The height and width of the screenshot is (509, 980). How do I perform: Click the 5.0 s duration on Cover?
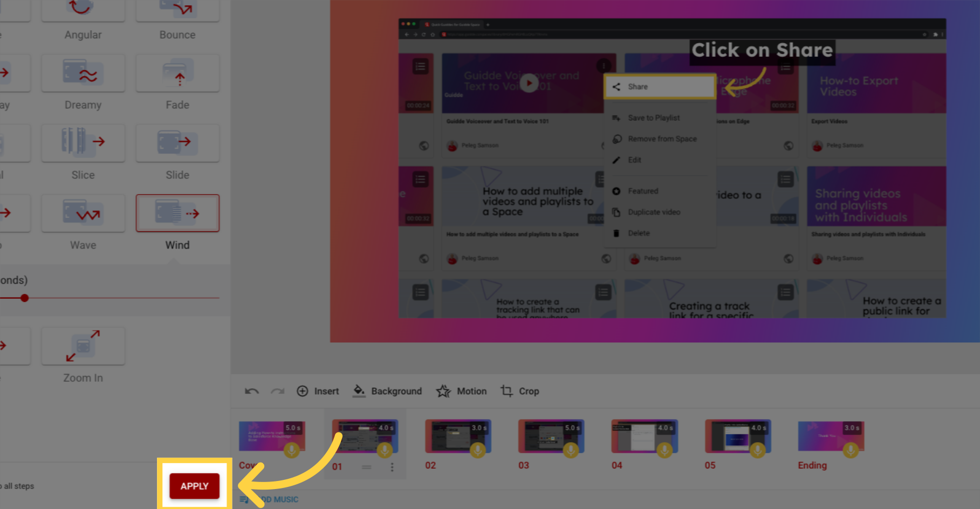coord(293,428)
